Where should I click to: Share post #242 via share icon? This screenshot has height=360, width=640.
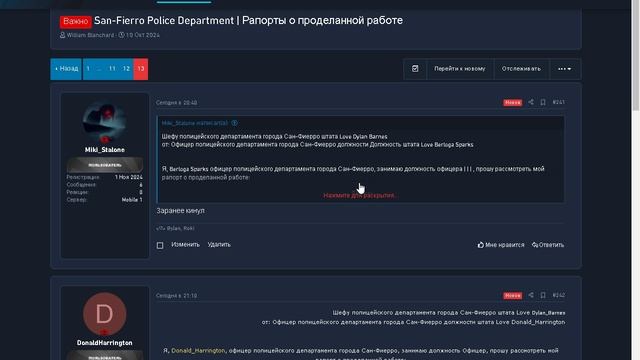coord(531,295)
